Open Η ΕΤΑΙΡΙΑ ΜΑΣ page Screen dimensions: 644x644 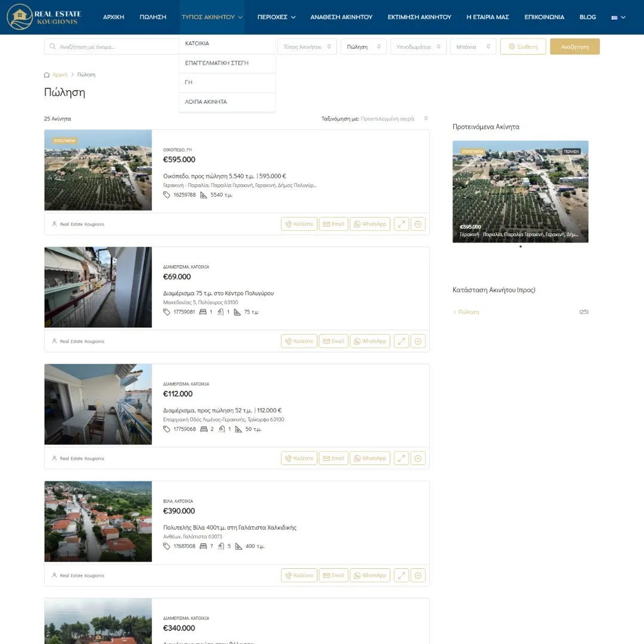point(488,17)
